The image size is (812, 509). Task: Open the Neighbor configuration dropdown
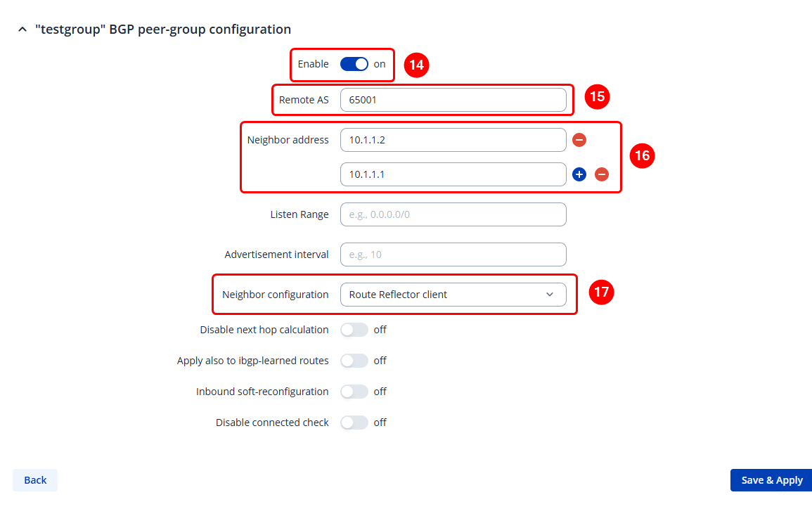[453, 295]
